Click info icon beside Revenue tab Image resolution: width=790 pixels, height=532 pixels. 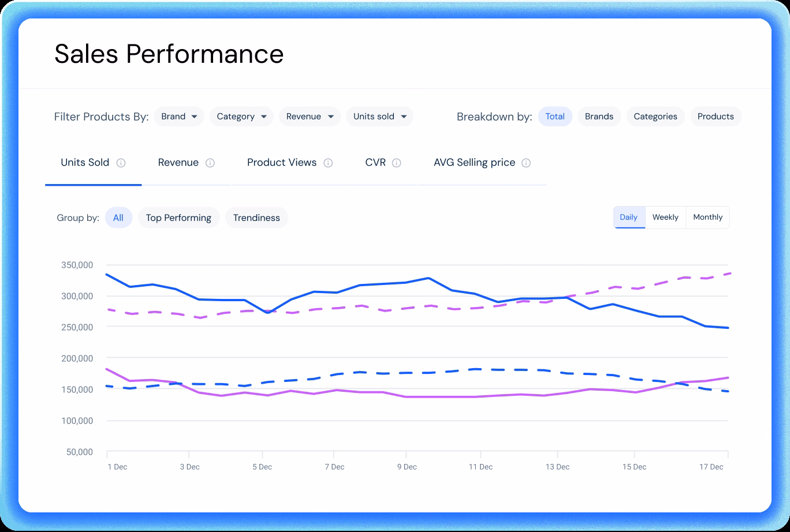coord(210,163)
